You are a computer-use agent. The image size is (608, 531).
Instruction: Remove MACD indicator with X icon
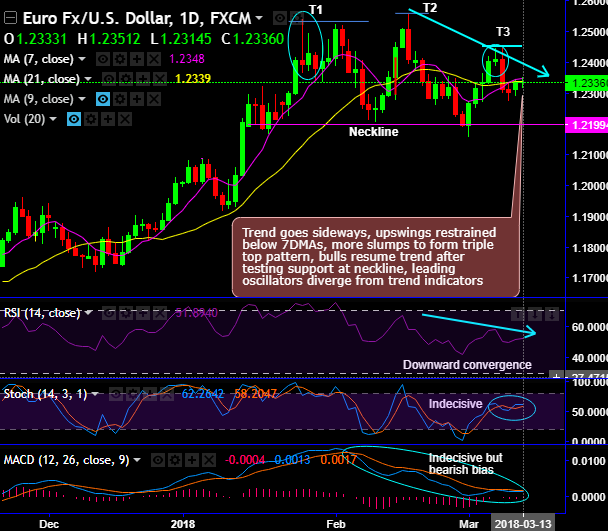[209, 460]
